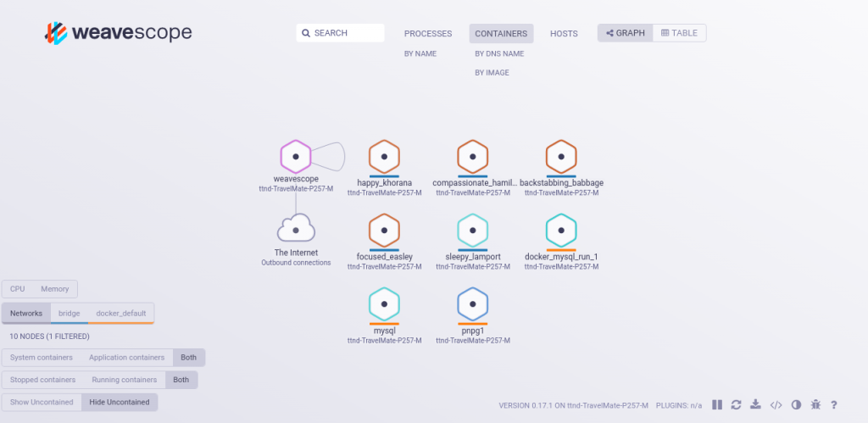Image resolution: width=868 pixels, height=423 pixels.
Task: Toggle Show Uncontained option
Action: coord(42,402)
